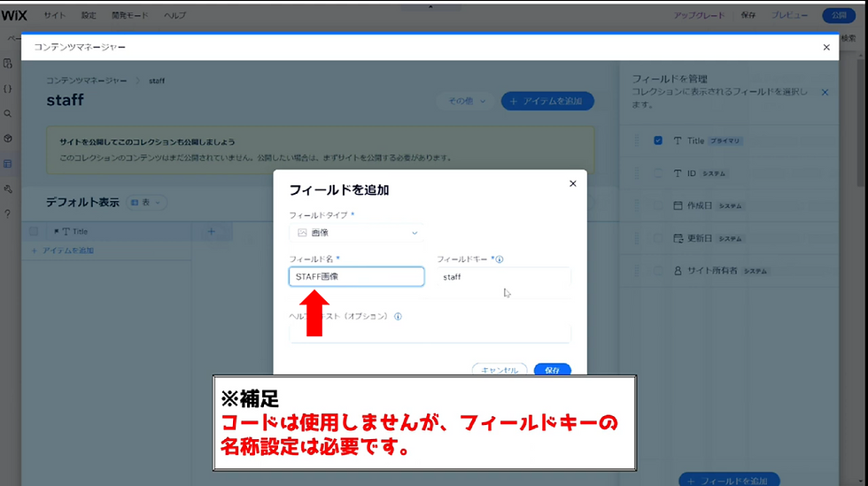This screenshot has height=486, width=868.
Task: Close the フィールドを追加 dialog
Action: 573,183
